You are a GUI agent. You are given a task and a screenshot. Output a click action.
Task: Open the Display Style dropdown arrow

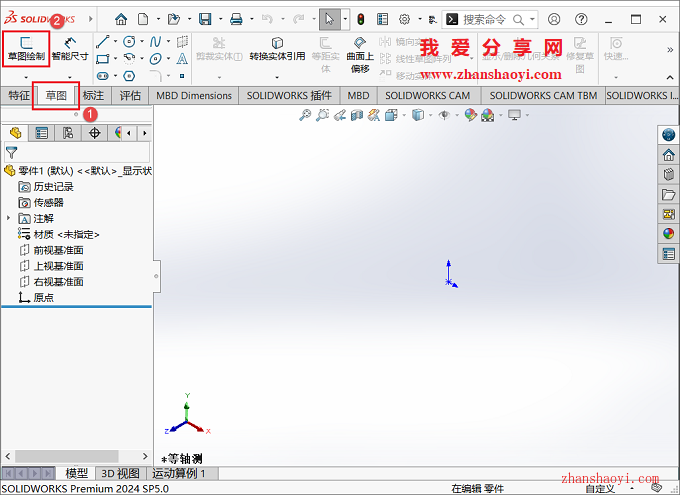click(431, 115)
